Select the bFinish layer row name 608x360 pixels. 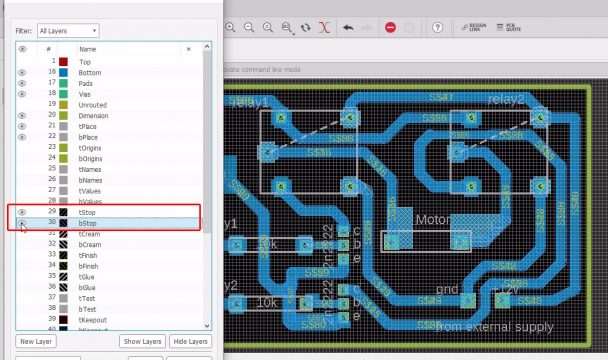pos(88,266)
